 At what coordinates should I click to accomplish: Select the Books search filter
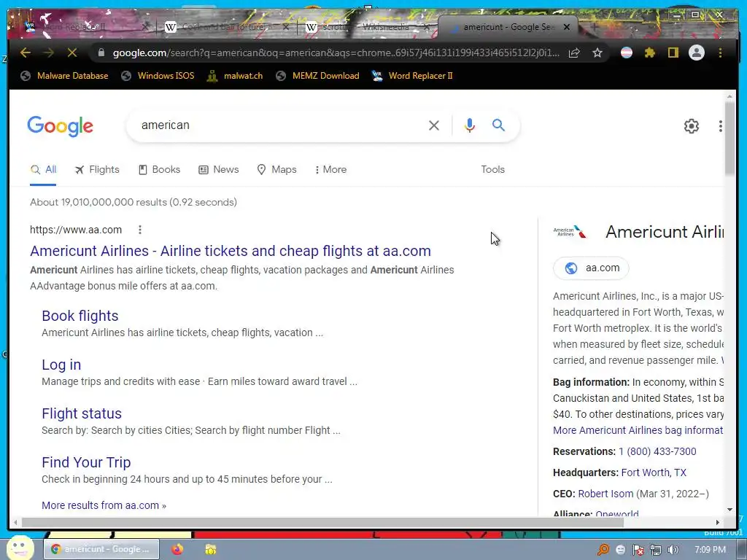pos(159,169)
